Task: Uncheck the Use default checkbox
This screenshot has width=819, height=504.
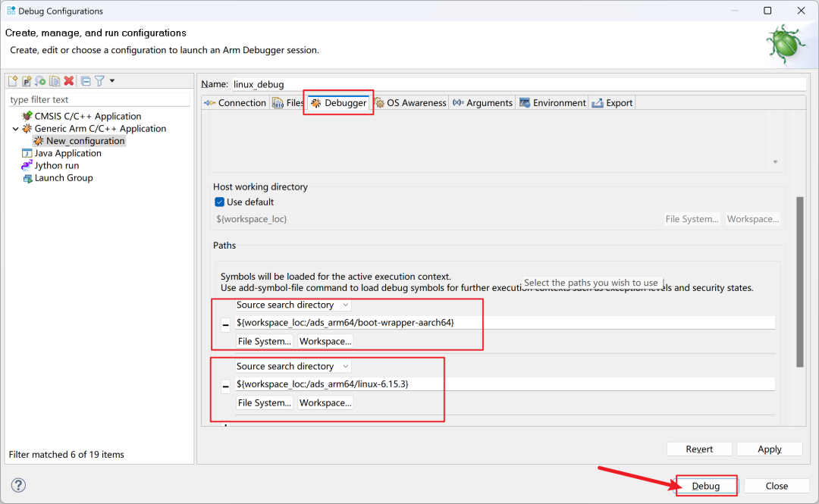Action: [220, 202]
